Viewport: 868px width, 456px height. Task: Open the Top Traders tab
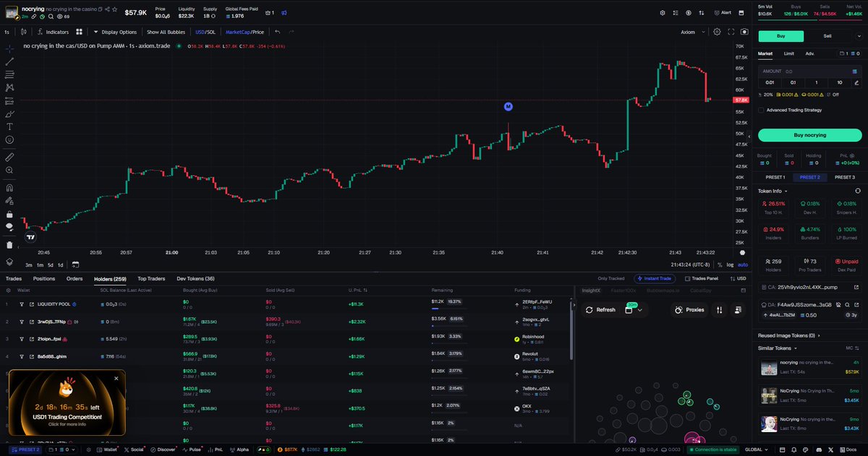click(152, 278)
